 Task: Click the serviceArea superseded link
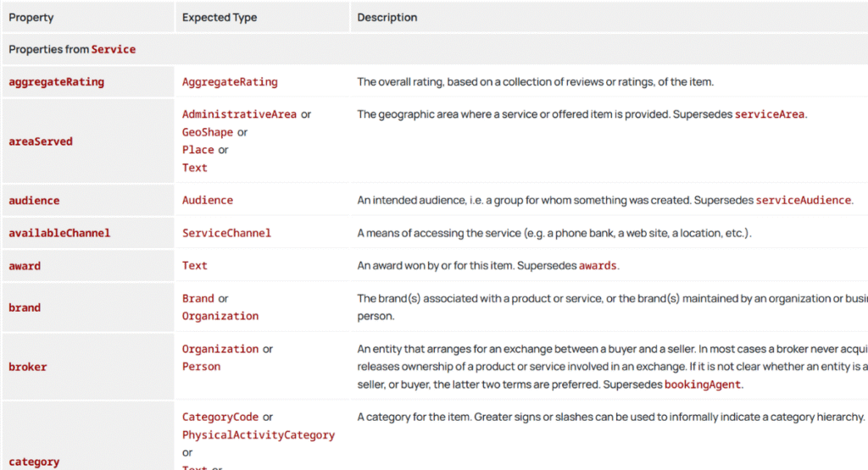click(769, 114)
